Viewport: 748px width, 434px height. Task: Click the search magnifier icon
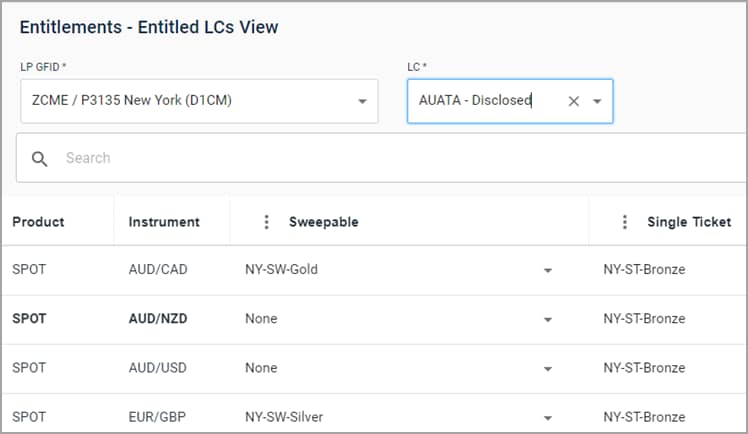pyautogui.click(x=40, y=159)
